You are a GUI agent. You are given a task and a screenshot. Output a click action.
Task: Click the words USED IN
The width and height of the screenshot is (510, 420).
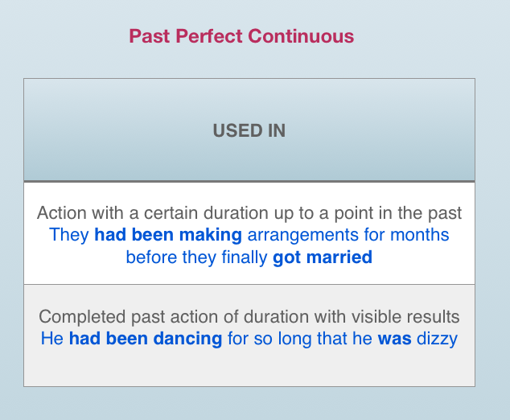point(249,131)
